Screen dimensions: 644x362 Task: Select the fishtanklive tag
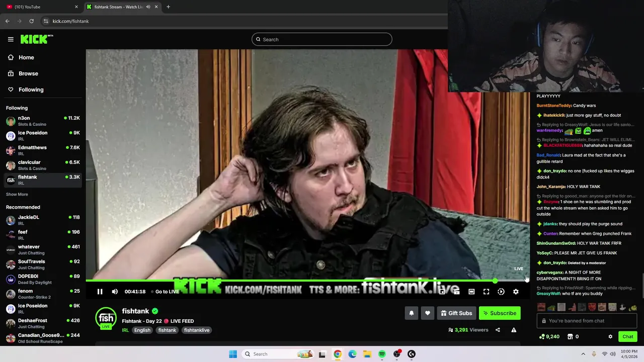[x=197, y=330]
